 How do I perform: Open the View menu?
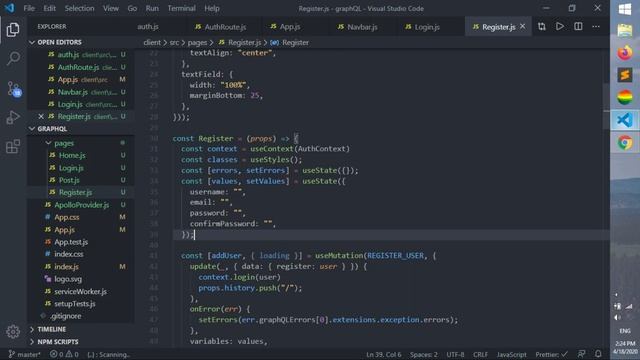point(111,8)
